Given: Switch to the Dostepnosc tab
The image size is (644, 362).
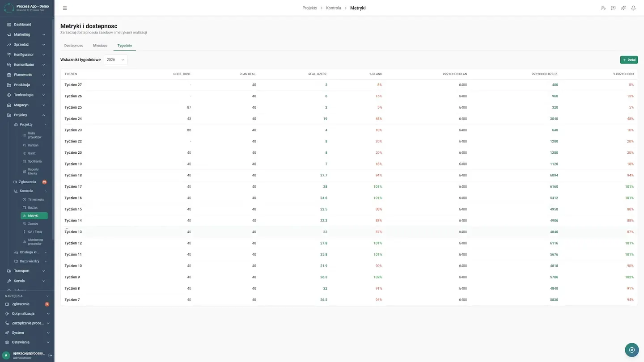Looking at the screenshot, I should pyautogui.click(x=74, y=46).
